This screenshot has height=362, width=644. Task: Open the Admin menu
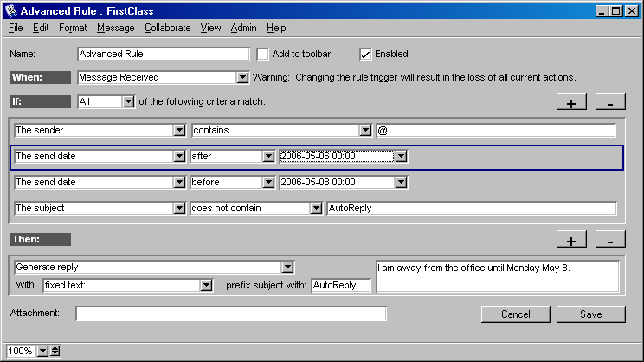click(x=243, y=28)
